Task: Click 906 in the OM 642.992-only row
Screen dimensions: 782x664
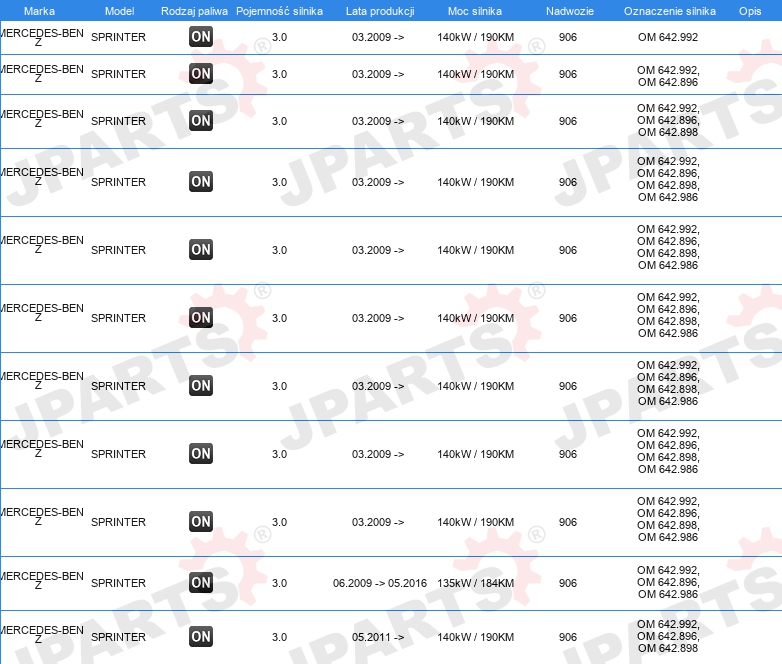Action: (568, 37)
